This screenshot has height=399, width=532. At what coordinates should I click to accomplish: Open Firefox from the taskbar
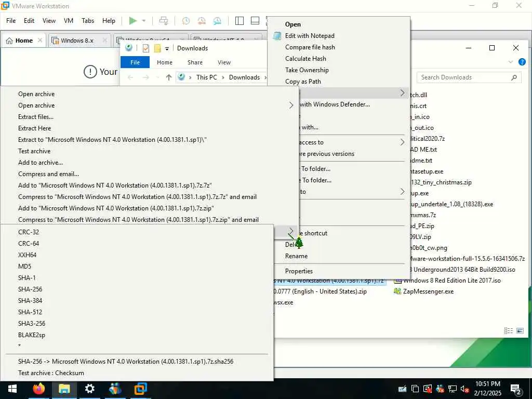[38, 389]
